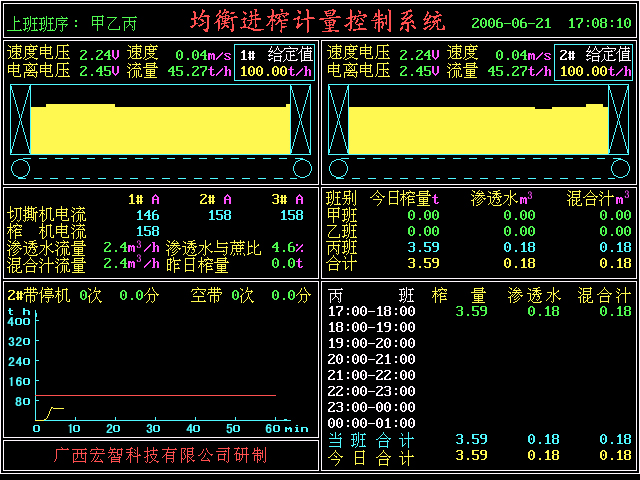
Task: Click the right crossed box of 1# conveyor
Action: 300,120
